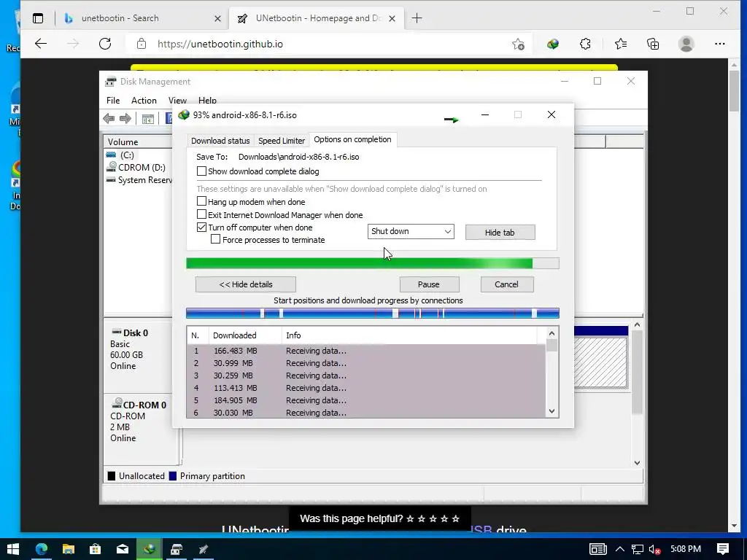The width and height of the screenshot is (747, 560).
Task: Click Microsoft Edge icon on taskbar
Action: [x=42, y=549]
